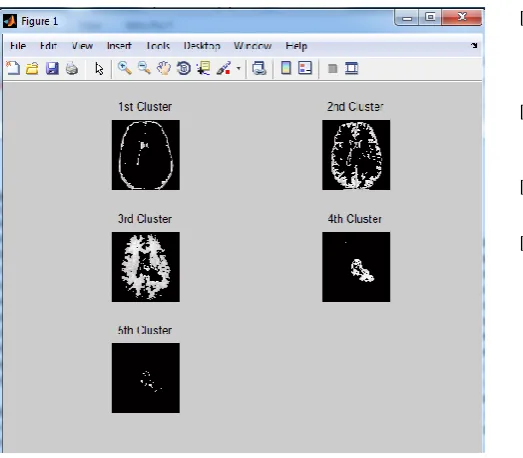Image resolution: width=523 pixels, height=458 pixels.
Task: Activate the Zoom In magnifier
Action: tap(124, 68)
